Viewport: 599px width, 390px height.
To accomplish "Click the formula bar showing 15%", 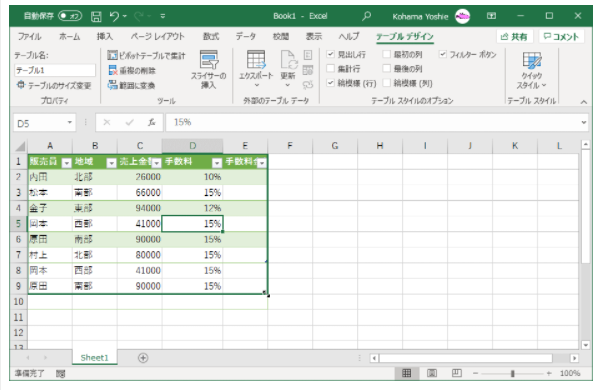I will click(376, 123).
